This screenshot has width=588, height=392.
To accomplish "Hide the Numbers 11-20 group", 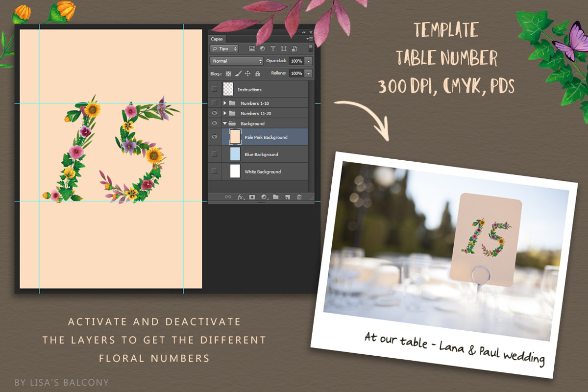I will click(x=214, y=113).
